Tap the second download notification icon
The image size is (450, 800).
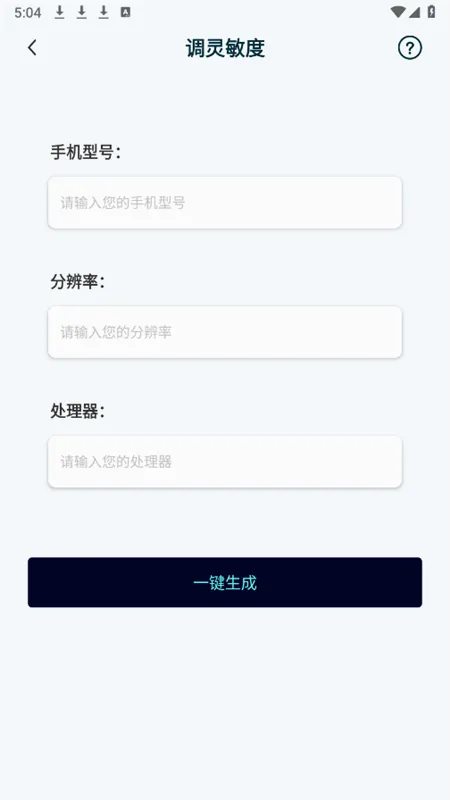(82, 12)
